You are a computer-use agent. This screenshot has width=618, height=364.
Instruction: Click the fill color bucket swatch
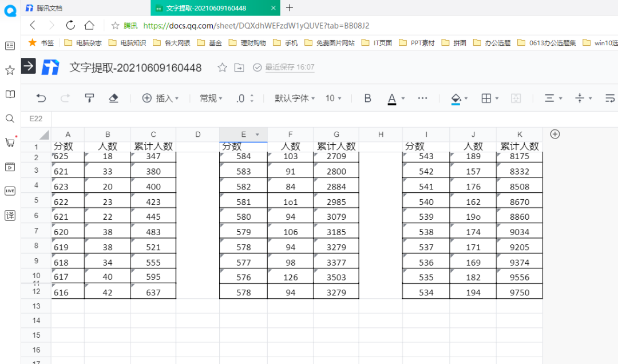(456, 98)
